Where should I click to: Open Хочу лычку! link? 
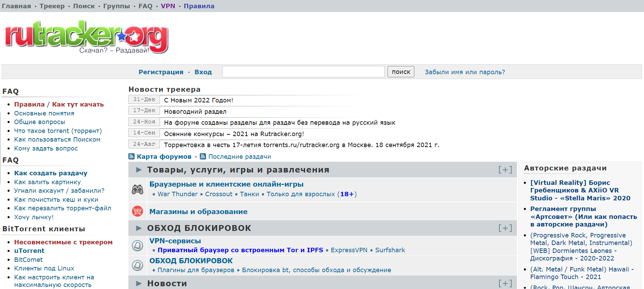(34, 217)
